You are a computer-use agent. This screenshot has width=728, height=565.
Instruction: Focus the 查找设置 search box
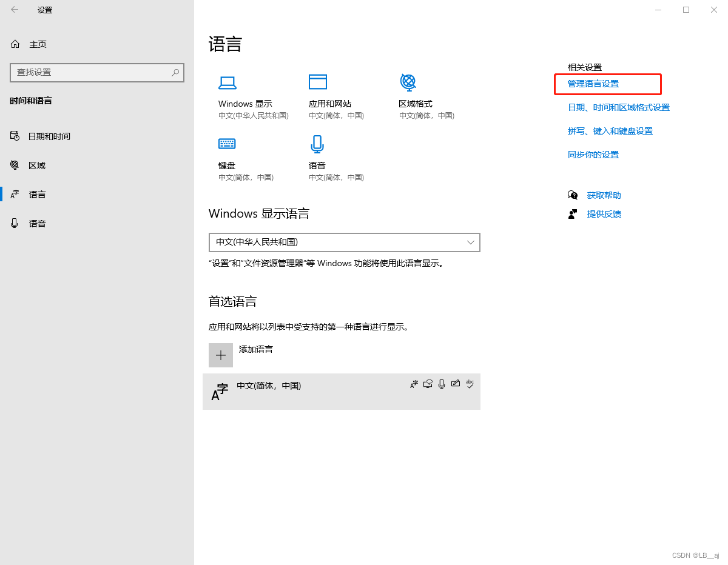(97, 72)
